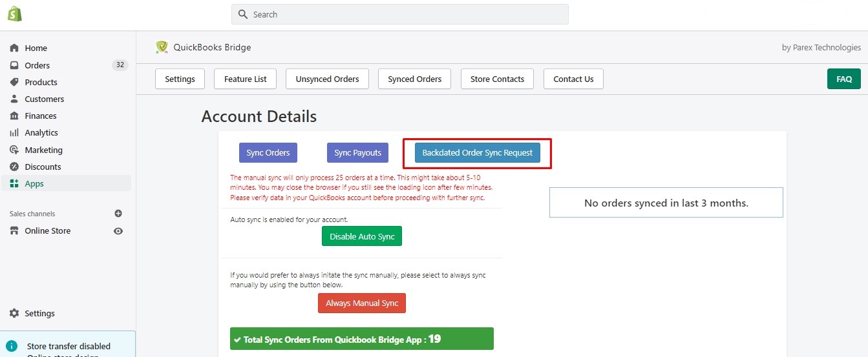Screen dimensions: 868x357
Task: Open the Store Contacts tab
Action: pos(497,79)
